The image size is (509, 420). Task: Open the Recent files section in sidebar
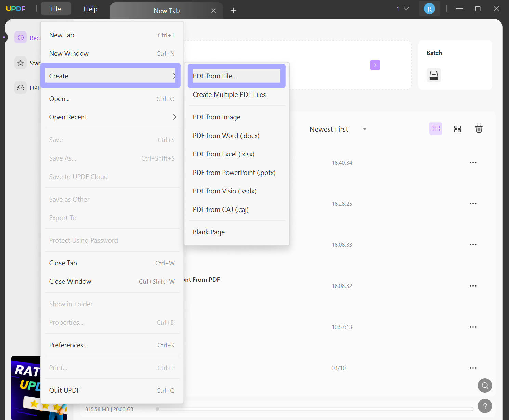pyautogui.click(x=21, y=37)
